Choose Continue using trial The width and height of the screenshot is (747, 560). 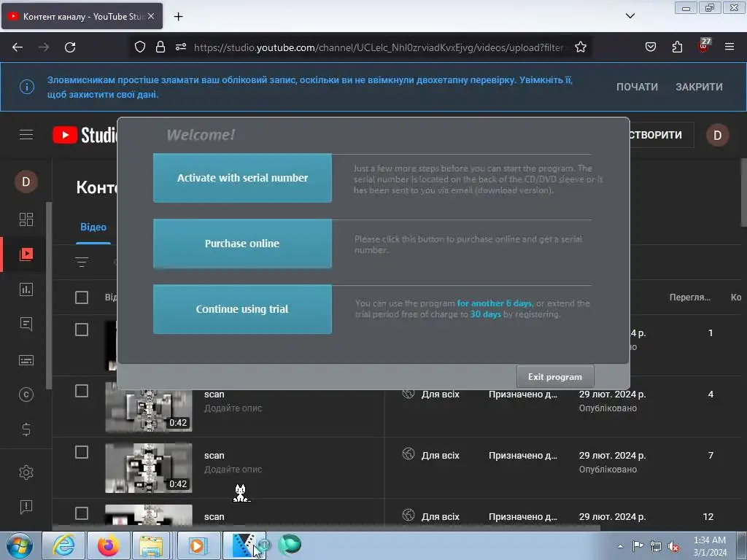tap(242, 309)
